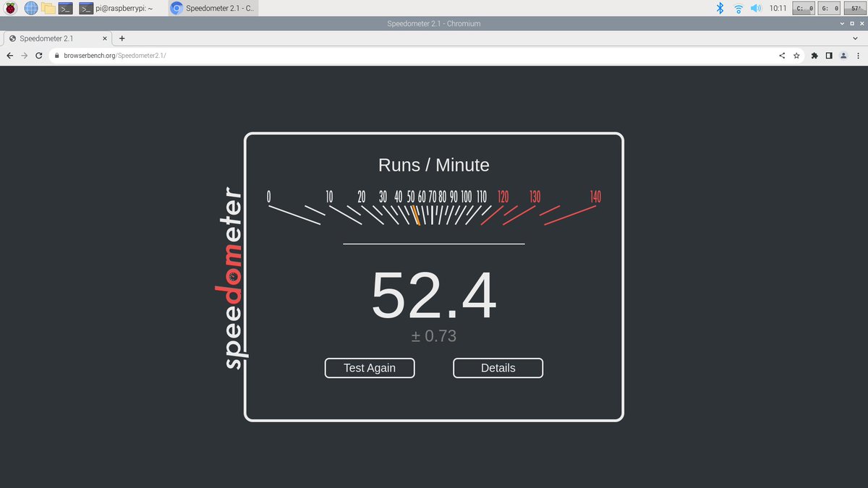Open a new tab with the plus button
The image size is (868, 488).
pos(122,38)
